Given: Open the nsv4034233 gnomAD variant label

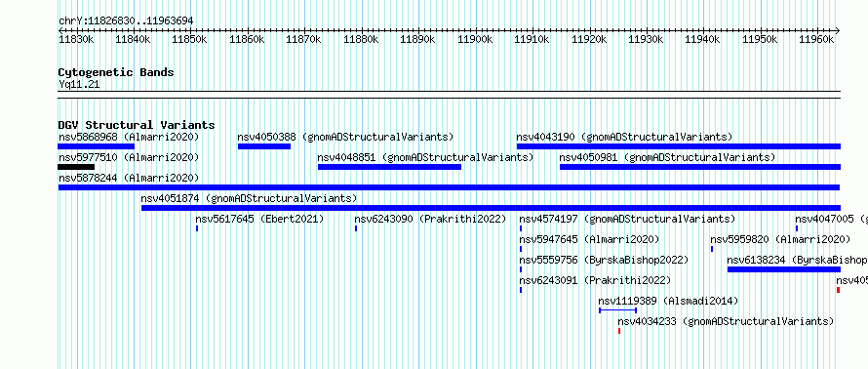Looking at the screenshot, I should [726, 321].
